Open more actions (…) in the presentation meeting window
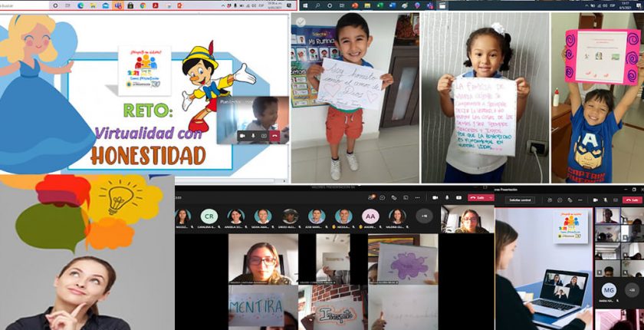This screenshot has height=330, width=644. (x=580, y=200)
